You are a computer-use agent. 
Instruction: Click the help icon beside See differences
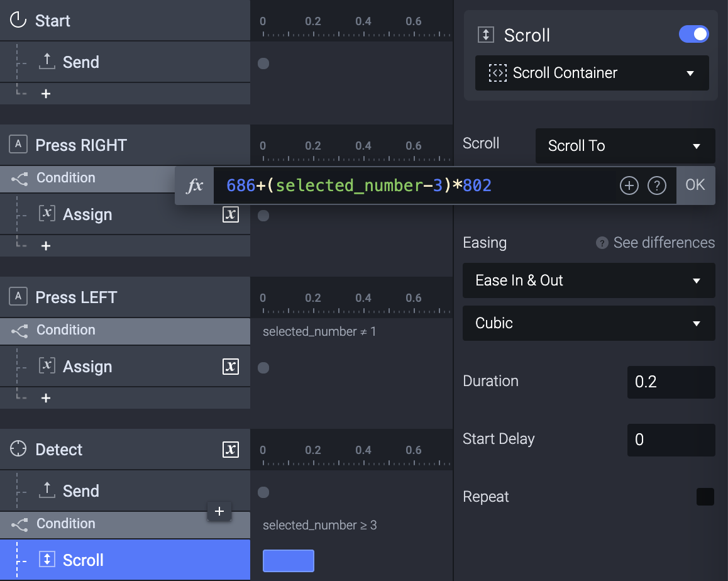tap(602, 243)
